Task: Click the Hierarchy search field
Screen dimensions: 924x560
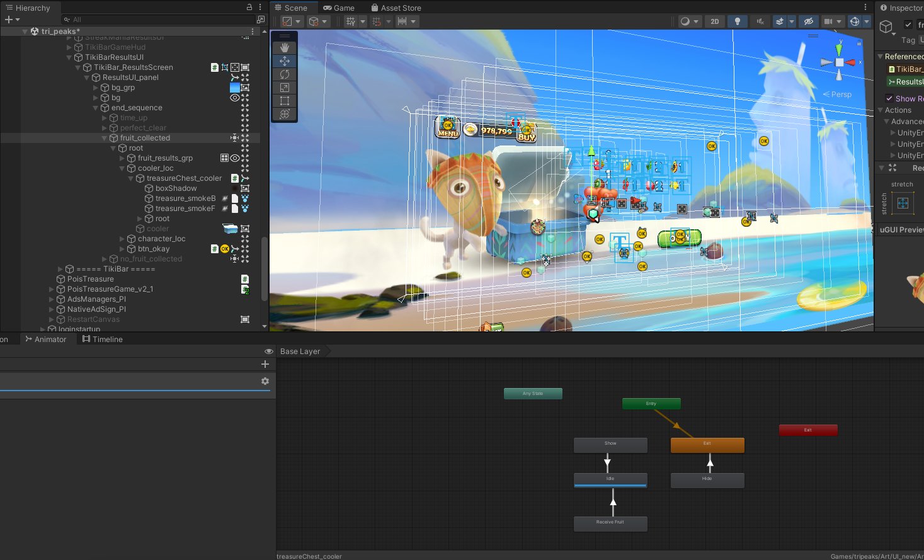Action: click(157, 20)
